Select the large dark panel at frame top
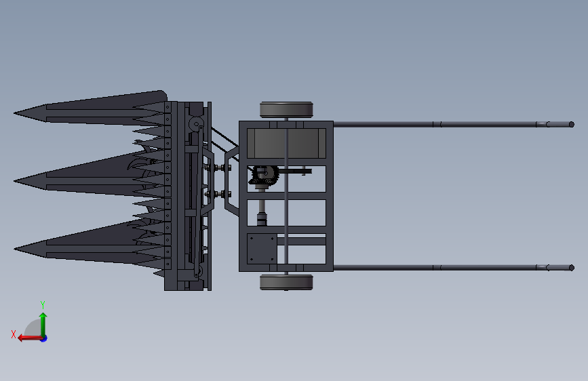 click(x=286, y=143)
